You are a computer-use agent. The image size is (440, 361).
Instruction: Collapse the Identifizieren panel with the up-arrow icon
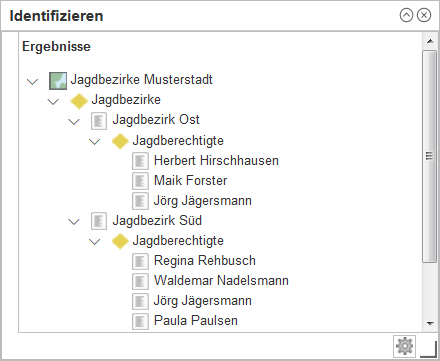(406, 15)
